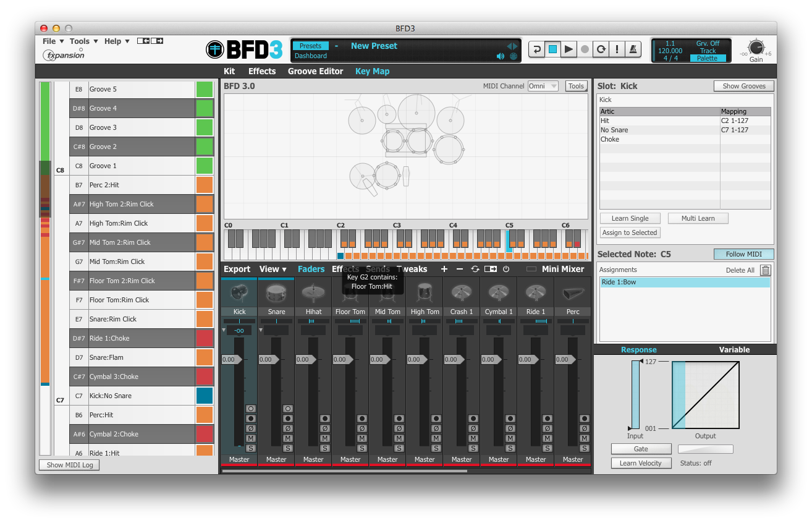Screen dimensions: 812x523
Task: Select the Cymbal 1 channel icon
Action: (499, 293)
